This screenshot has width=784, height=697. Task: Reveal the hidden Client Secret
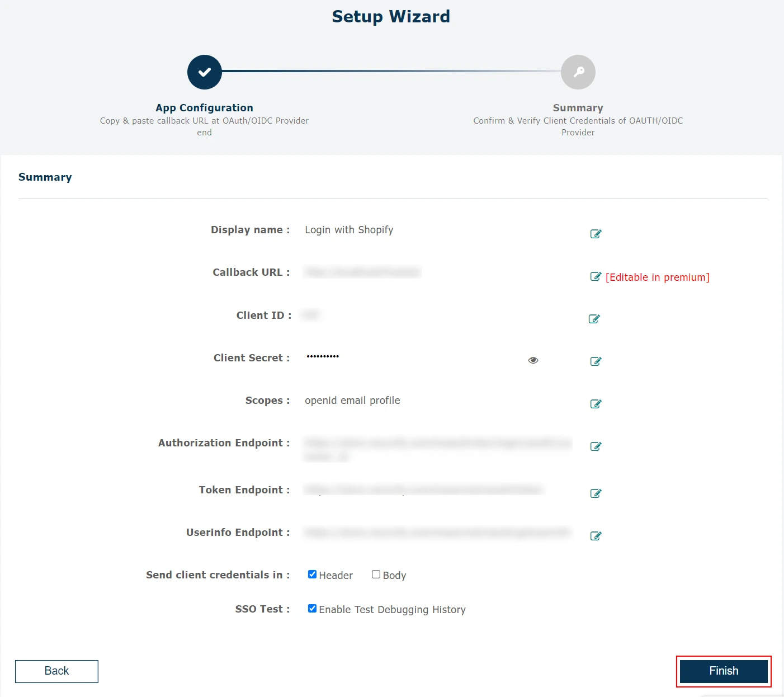(533, 360)
